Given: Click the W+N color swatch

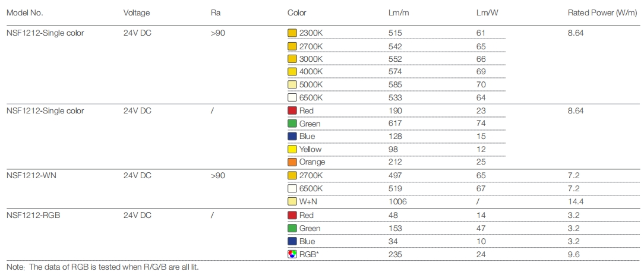Looking at the screenshot, I should (292, 201).
